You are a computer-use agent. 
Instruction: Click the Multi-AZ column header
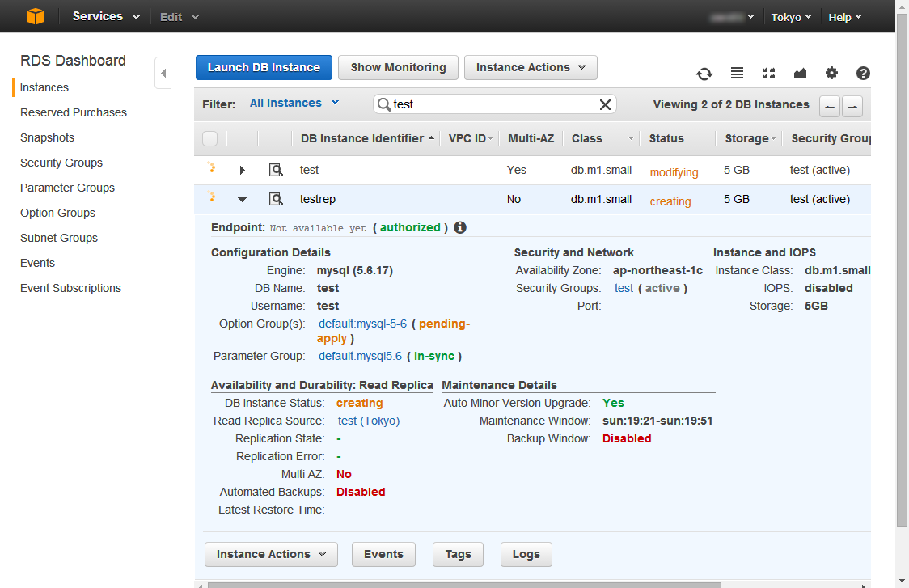(531, 138)
